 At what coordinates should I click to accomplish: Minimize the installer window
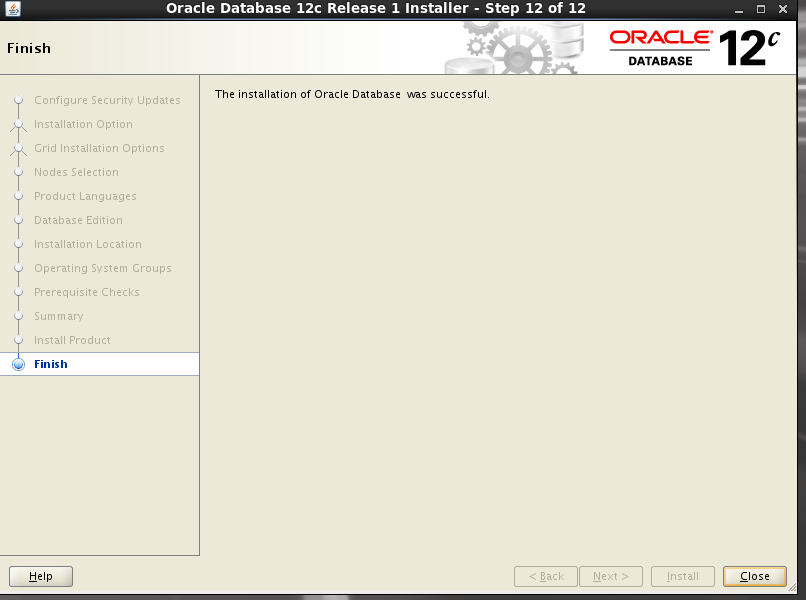[x=739, y=9]
